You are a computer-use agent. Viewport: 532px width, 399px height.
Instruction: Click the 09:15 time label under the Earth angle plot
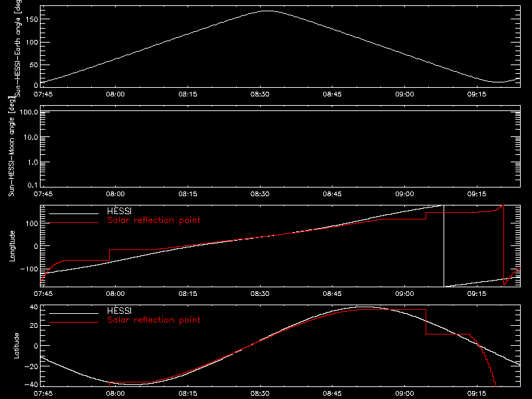(x=477, y=94)
